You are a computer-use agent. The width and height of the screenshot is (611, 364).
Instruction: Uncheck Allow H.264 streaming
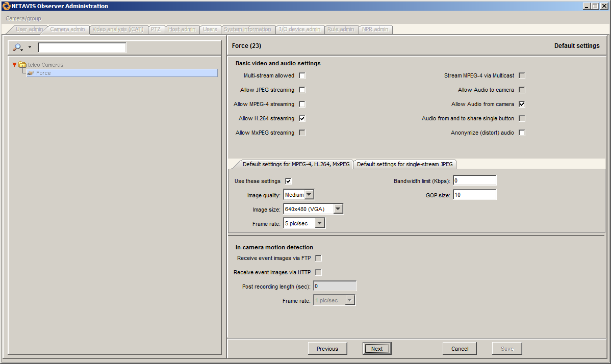click(302, 119)
